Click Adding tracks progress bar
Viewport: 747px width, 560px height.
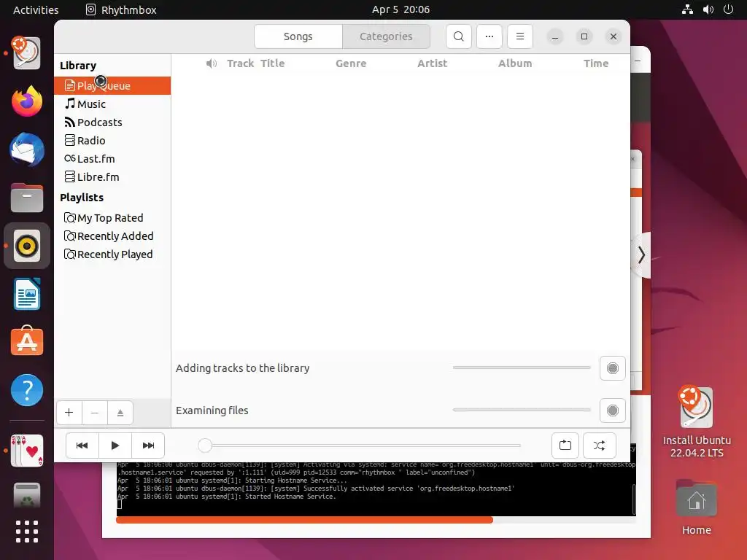(x=522, y=367)
